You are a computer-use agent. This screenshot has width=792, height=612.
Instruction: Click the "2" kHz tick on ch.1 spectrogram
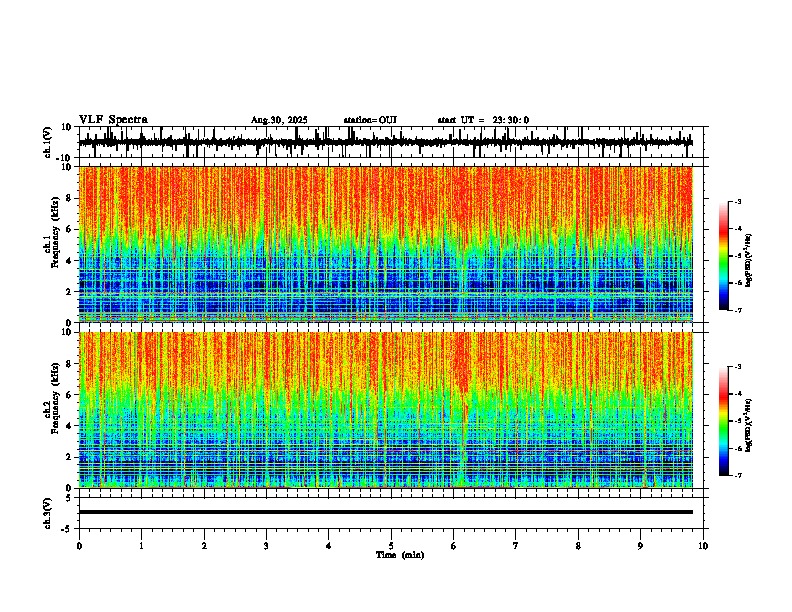69,291
